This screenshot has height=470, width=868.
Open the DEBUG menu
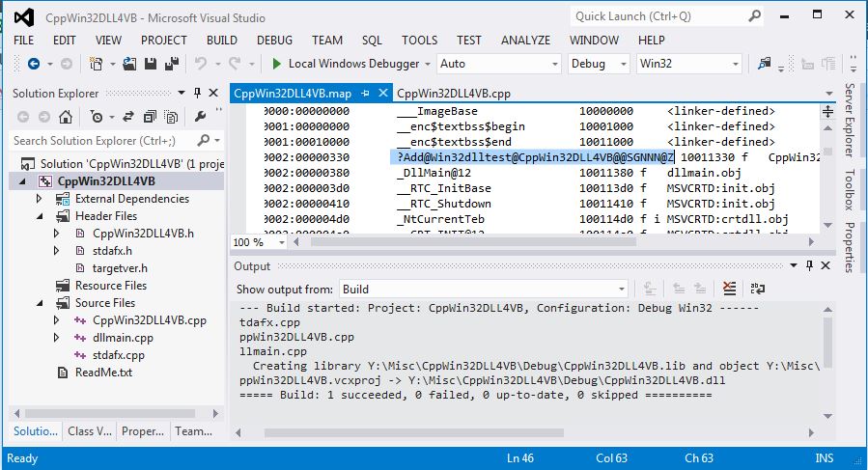(x=274, y=41)
